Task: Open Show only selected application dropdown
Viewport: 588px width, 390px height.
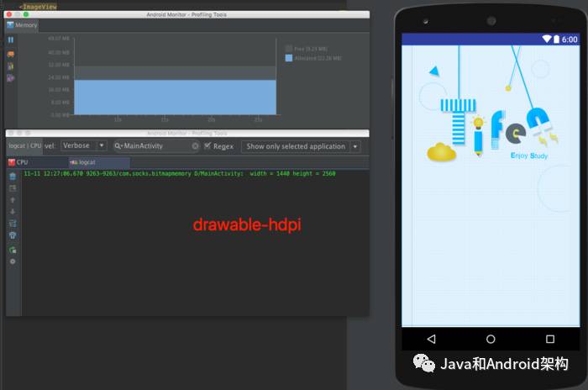Action: pyautogui.click(x=301, y=146)
